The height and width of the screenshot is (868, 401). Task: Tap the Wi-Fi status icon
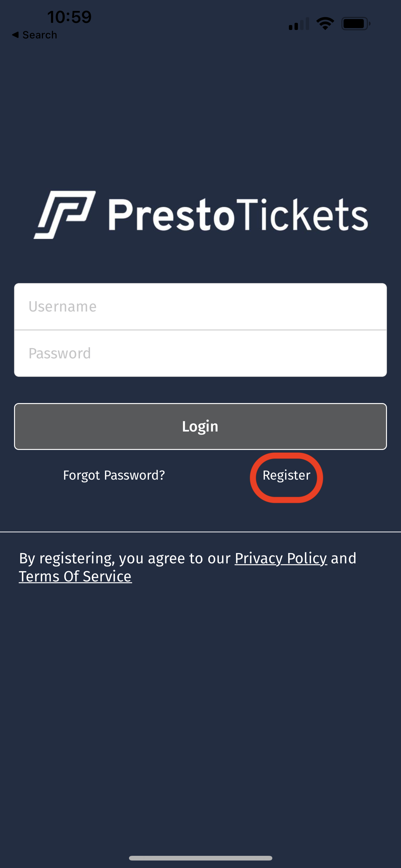(325, 23)
